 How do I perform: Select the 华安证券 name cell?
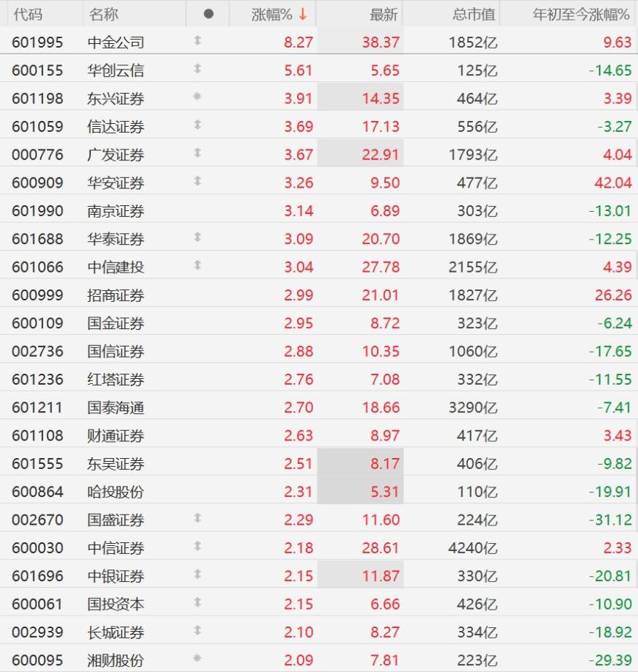[x=116, y=182]
